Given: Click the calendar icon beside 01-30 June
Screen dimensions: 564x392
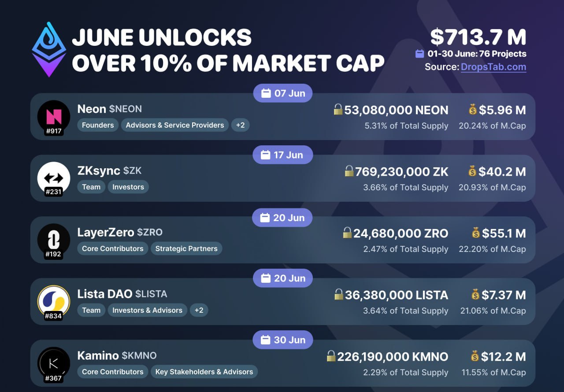Looking at the screenshot, I should (x=420, y=54).
